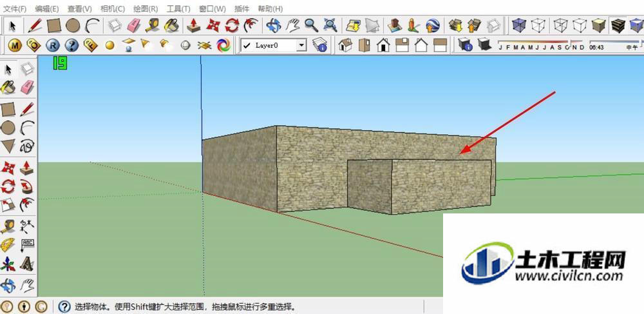The height and width of the screenshot is (314, 644).
Task: Select the Polygon triangle tool in left toolbar
Action: pos(8,146)
